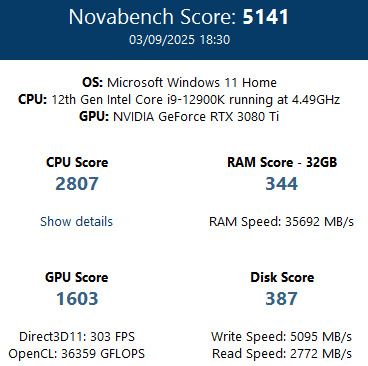
Task: Click the OS Microsoft Windows 11 Home line
Action: [x=179, y=82]
